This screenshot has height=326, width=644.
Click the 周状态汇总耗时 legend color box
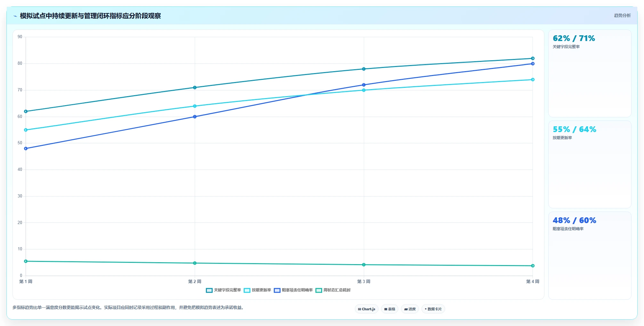[x=319, y=290]
